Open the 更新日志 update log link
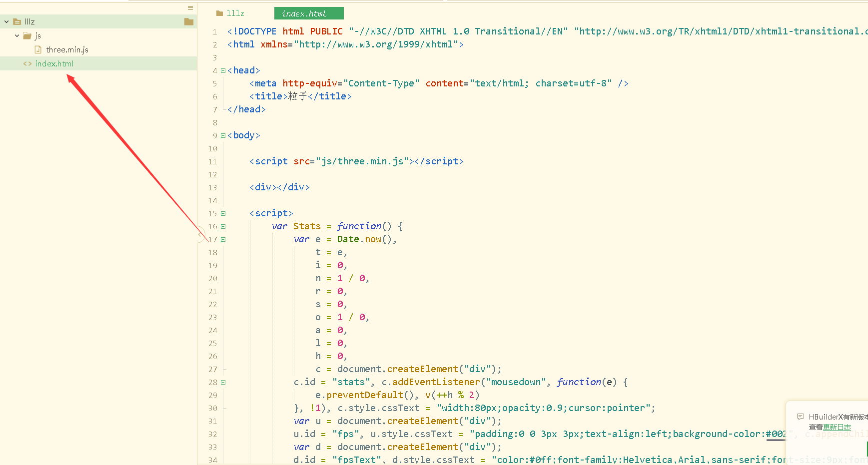 [x=837, y=427]
